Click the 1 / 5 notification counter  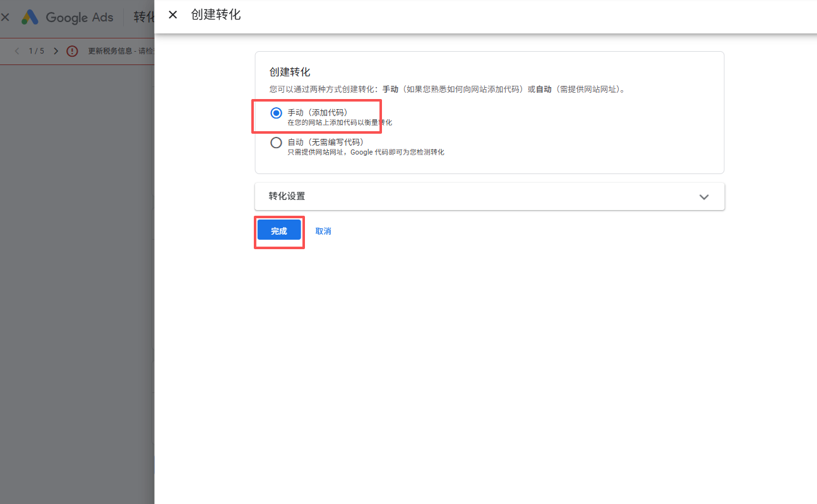tap(36, 51)
